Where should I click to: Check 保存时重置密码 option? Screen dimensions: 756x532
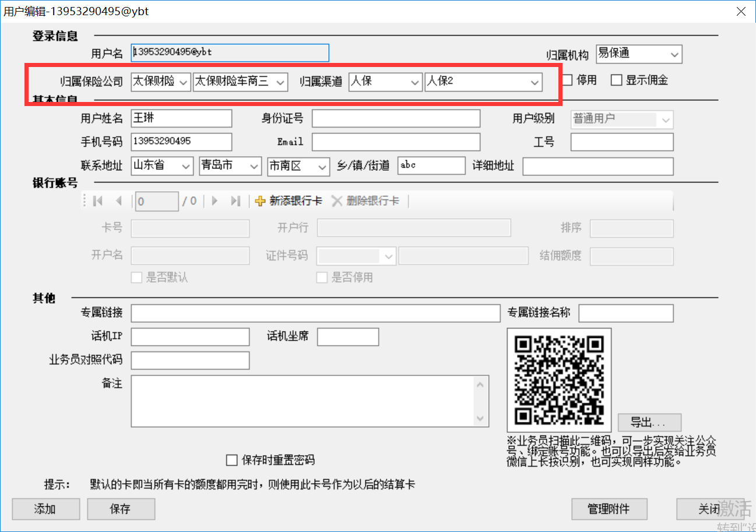pyautogui.click(x=232, y=460)
